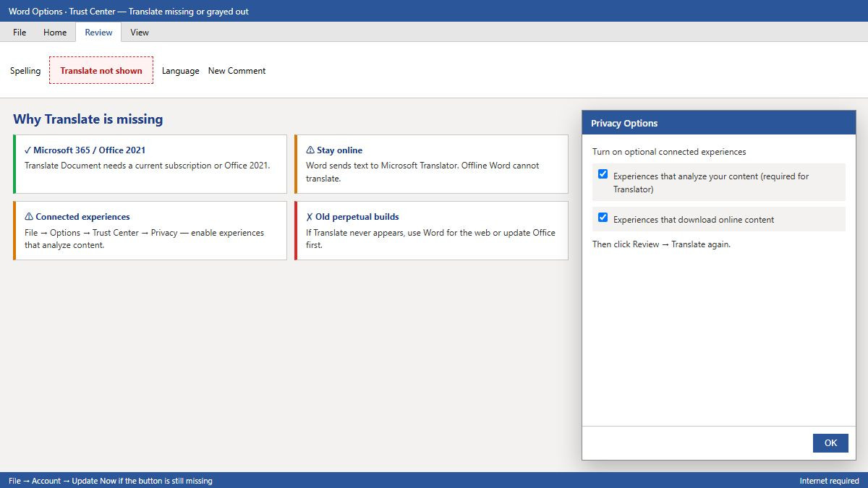Click 'Then click Review → Translate again.' text
The height and width of the screenshot is (488, 868).
[661, 244]
